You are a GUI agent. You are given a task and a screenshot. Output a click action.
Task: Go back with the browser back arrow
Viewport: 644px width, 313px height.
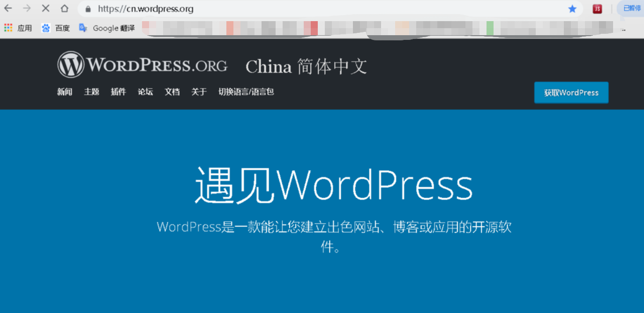point(8,8)
